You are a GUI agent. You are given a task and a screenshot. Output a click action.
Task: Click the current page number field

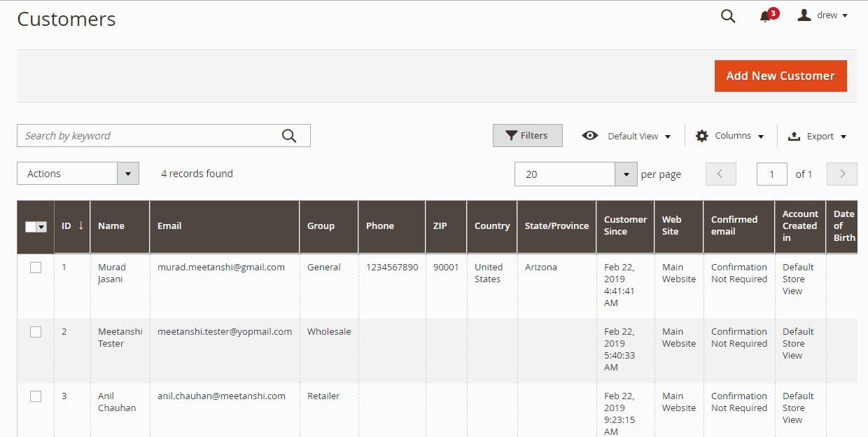tap(772, 174)
